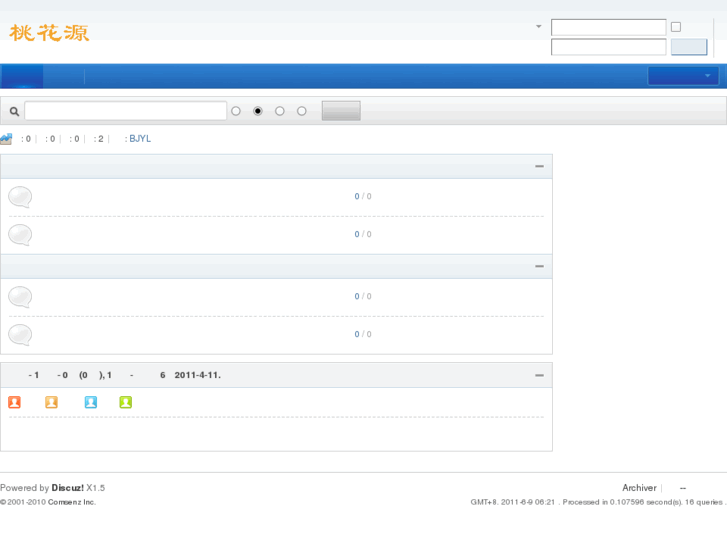Screen dimensions: 727x545
Task: Click into the password input field
Action: point(609,47)
